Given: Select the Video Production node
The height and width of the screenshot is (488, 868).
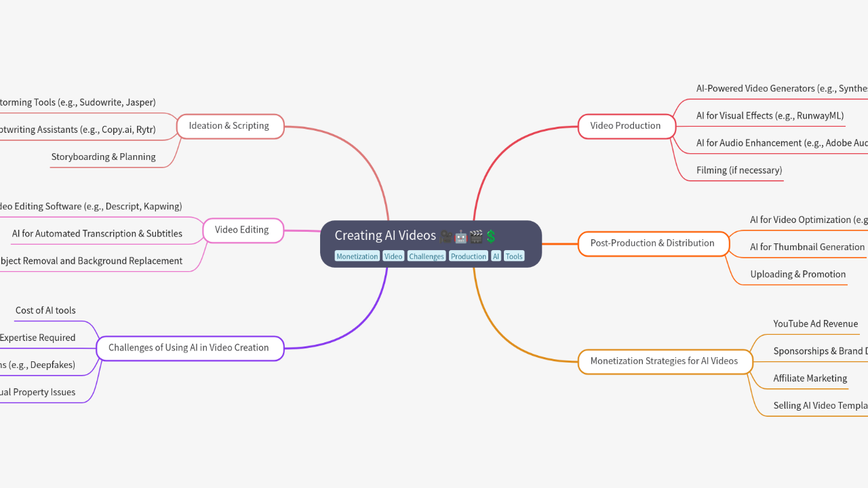Looking at the screenshot, I should tap(627, 126).
